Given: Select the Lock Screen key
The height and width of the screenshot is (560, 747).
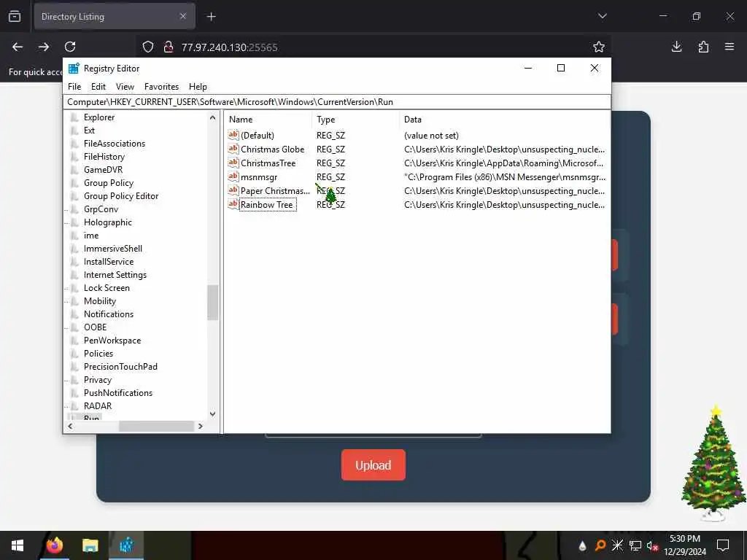Looking at the screenshot, I should [107, 287].
